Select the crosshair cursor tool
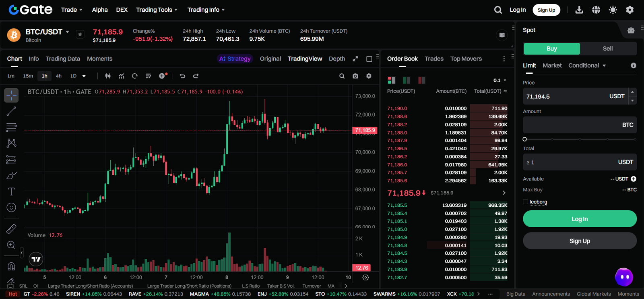 click(x=11, y=96)
